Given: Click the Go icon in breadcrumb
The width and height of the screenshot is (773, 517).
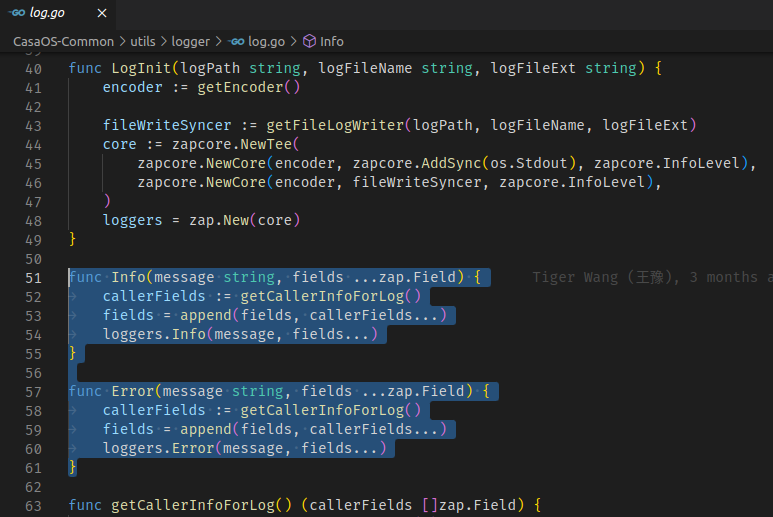Looking at the screenshot, I should coord(236,42).
